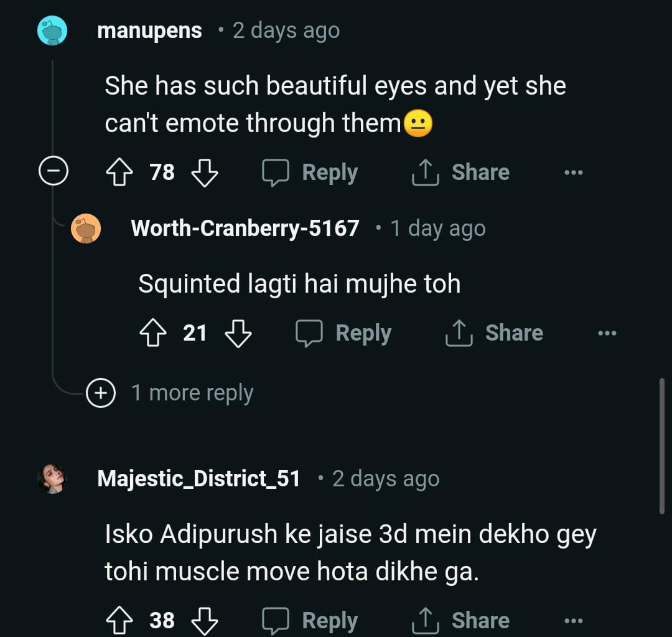Downvote the manupens comment
The width and height of the screenshot is (672, 637).
(204, 172)
